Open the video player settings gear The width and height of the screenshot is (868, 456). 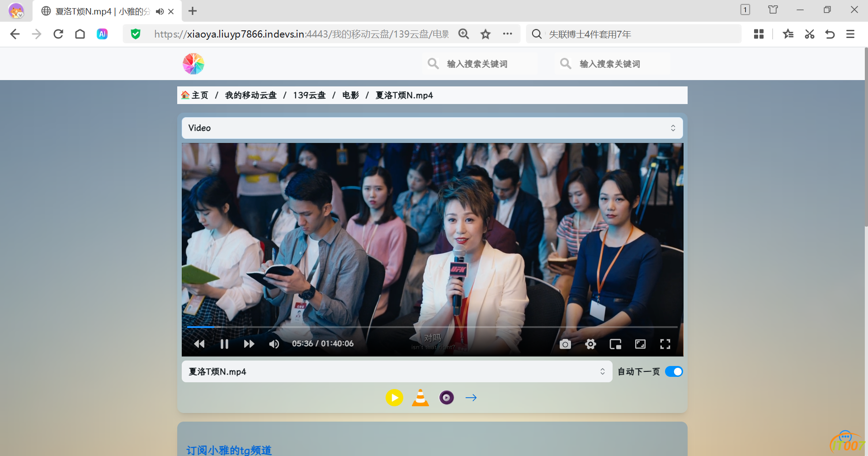[590, 344]
